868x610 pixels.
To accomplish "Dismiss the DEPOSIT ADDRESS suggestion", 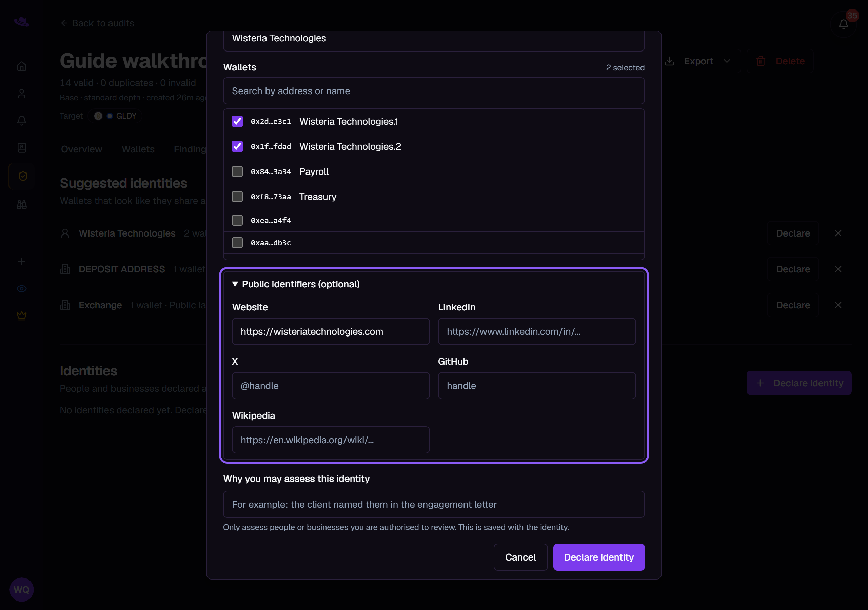I will pos(838,269).
